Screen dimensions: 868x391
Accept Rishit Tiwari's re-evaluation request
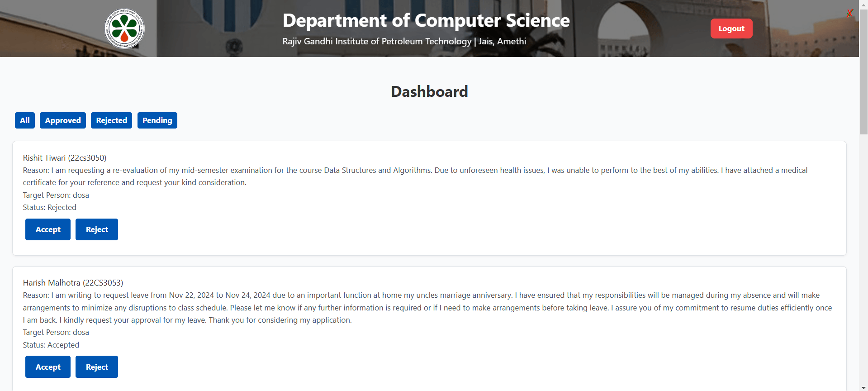tap(48, 229)
